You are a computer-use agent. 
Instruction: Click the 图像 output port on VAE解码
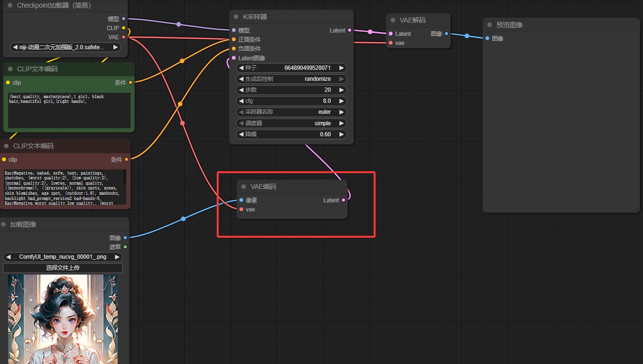(x=446, y=33)
